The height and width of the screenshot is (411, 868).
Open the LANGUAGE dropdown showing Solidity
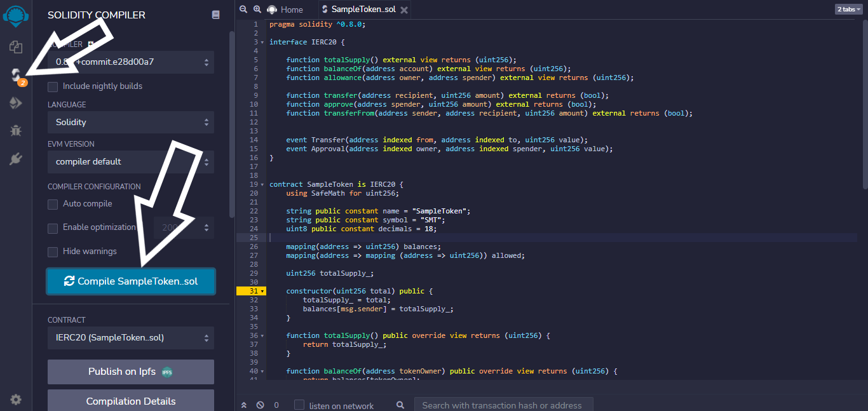point(131,122)
